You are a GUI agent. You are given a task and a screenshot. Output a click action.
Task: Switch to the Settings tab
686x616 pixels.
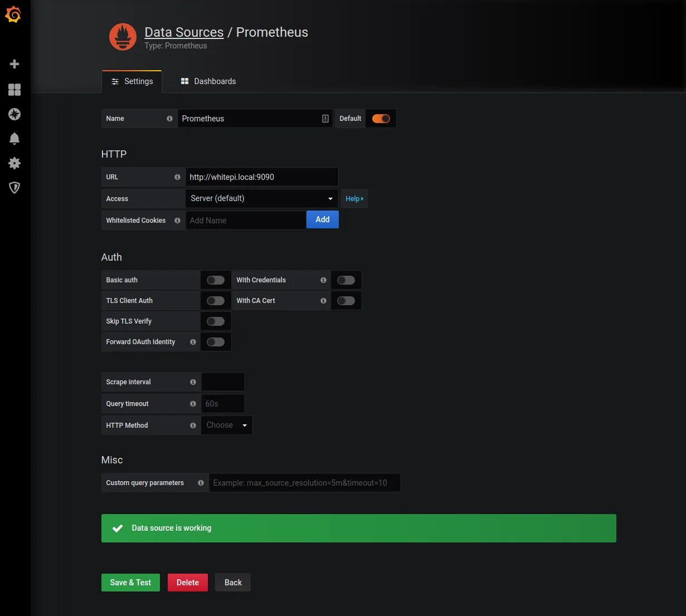[x=132, y=81]
